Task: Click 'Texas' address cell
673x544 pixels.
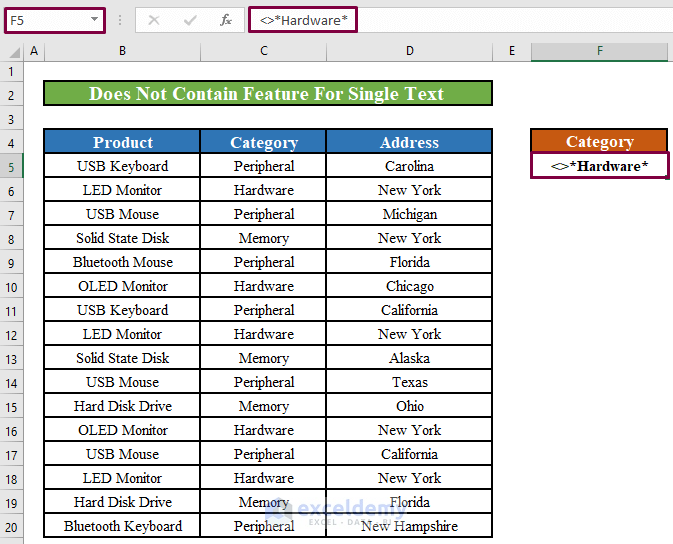Action: [x=409, y=383]
